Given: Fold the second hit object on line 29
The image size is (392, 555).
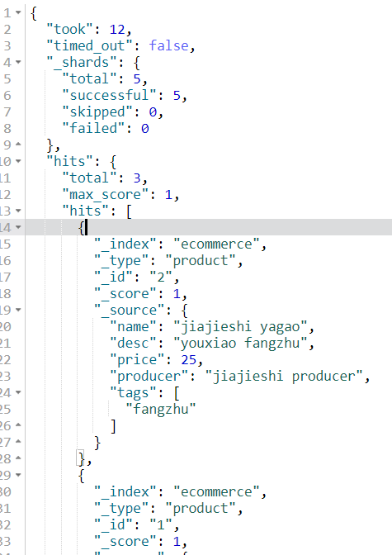Looking at the screenshot, I should 18,475.
